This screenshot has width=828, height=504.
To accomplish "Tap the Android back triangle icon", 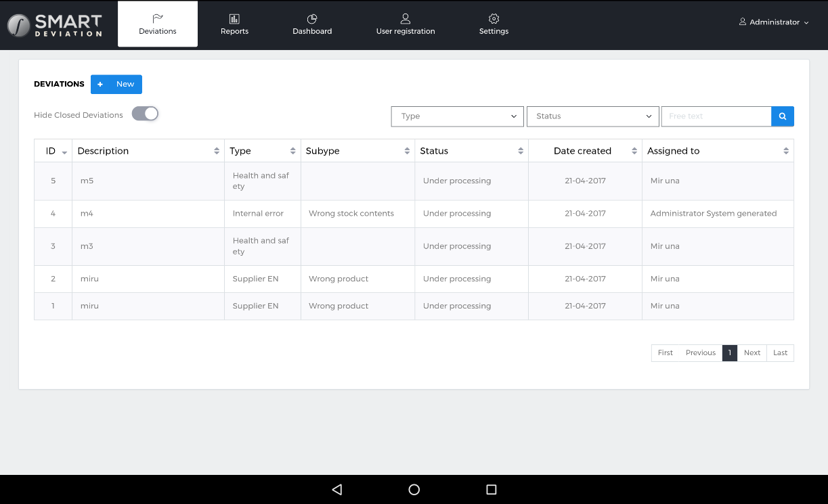I will tap(337, 489).
